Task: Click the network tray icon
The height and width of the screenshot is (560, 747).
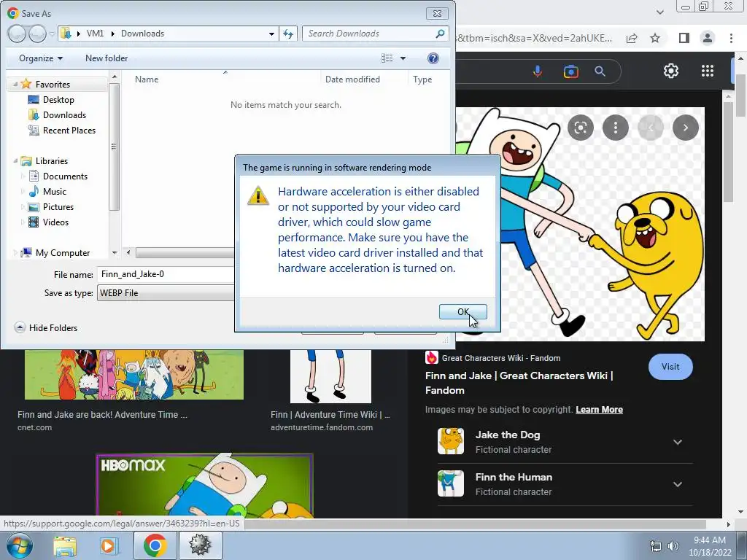Action: 656,546
